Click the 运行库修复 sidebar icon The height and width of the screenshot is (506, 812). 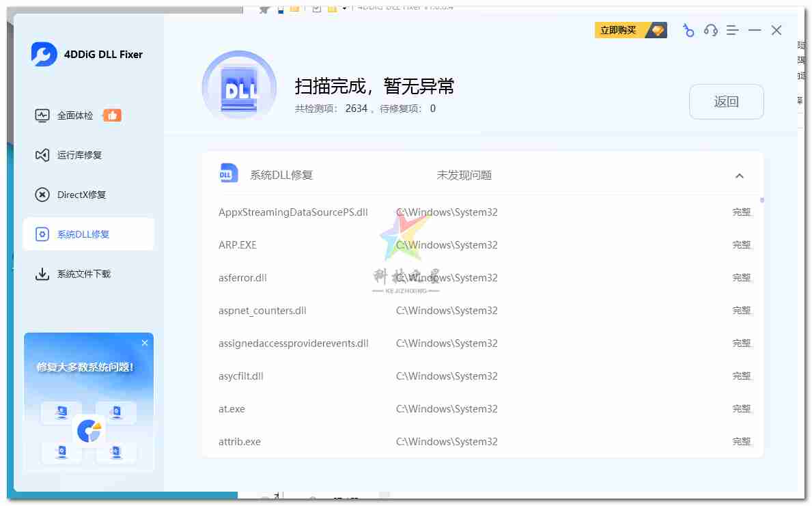tap(42, 155)
